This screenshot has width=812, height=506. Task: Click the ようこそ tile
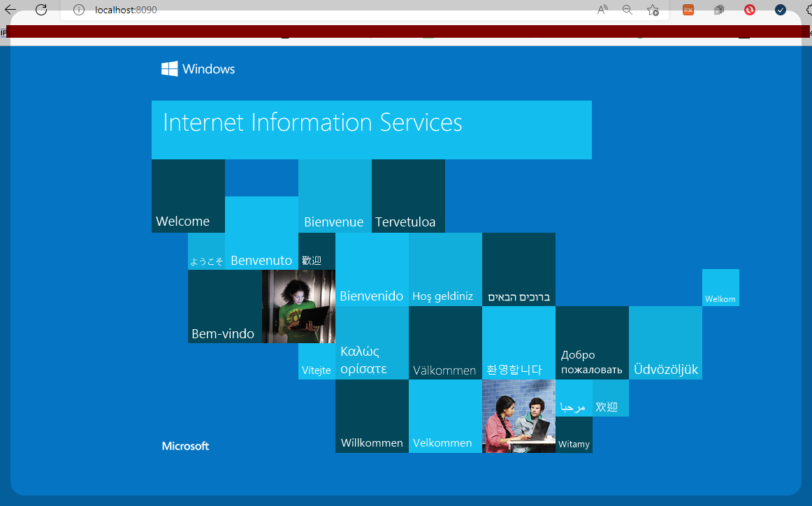pyautogui.click(x=207, y=251)
